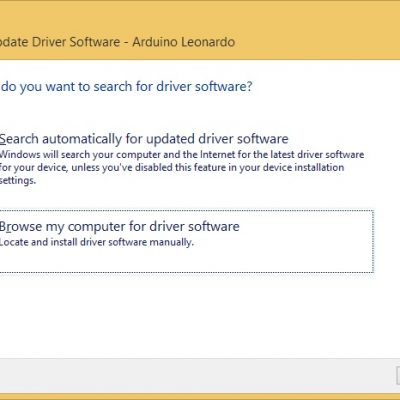Click the 'search for driver software?' heading

click(126, 87)
